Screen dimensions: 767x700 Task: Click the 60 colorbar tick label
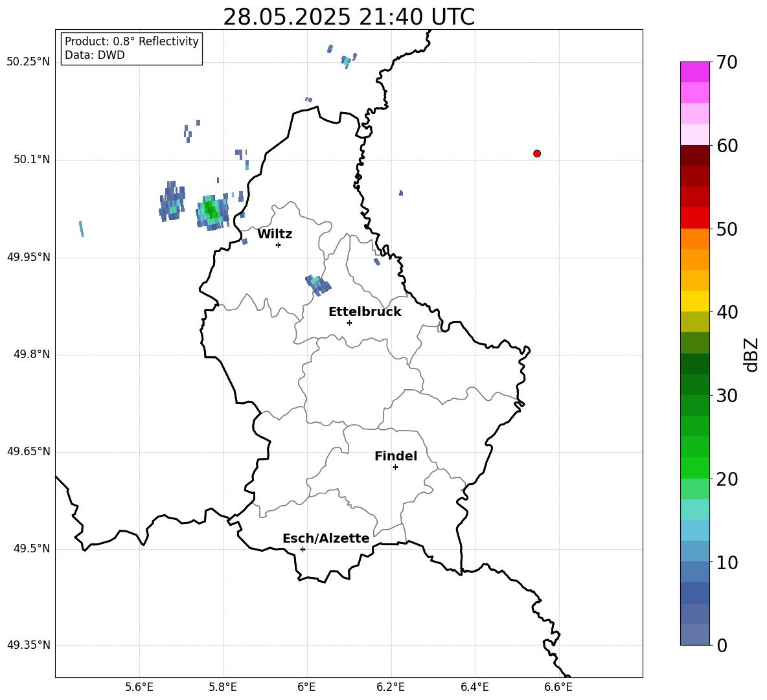(x=727, y=146)
